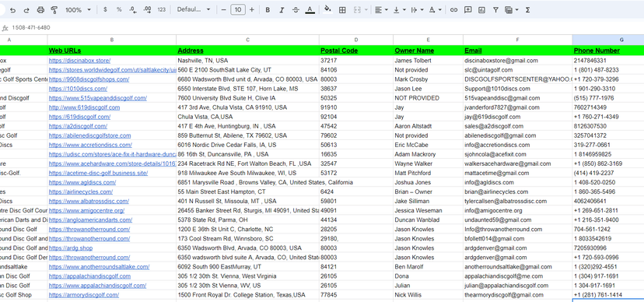644x302 pixels.
Task: Select column C header
Action: [247, 40]
